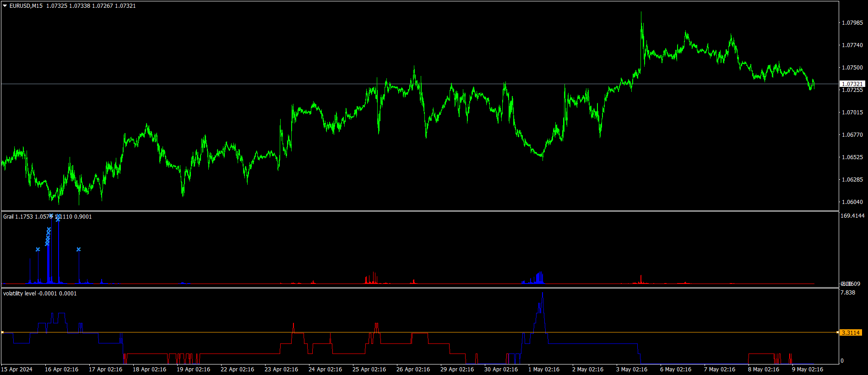Viewport: 868px width, 375px height.
Task: Click the 1.06770 price axis label
Action: [x=852, y=135]
